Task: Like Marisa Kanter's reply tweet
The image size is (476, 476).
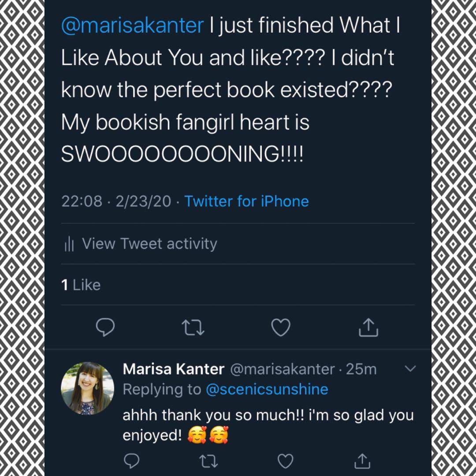Action: point(284,461)
